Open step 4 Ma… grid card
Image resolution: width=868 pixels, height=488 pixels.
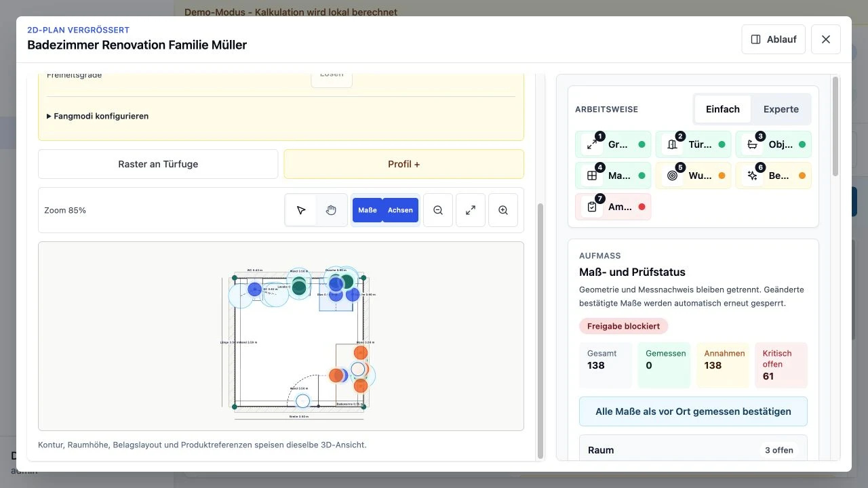tap(613, 176)
